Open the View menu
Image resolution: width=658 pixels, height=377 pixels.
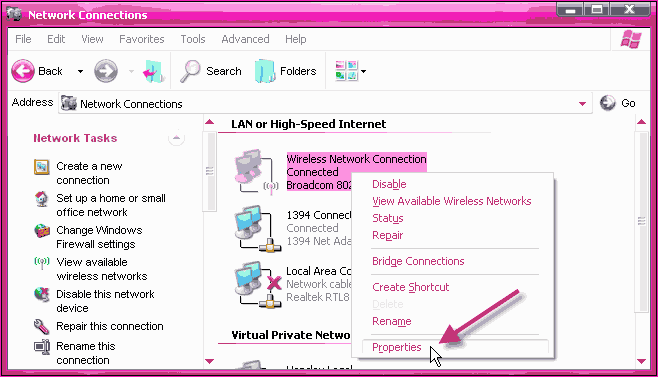click(92, 39)
